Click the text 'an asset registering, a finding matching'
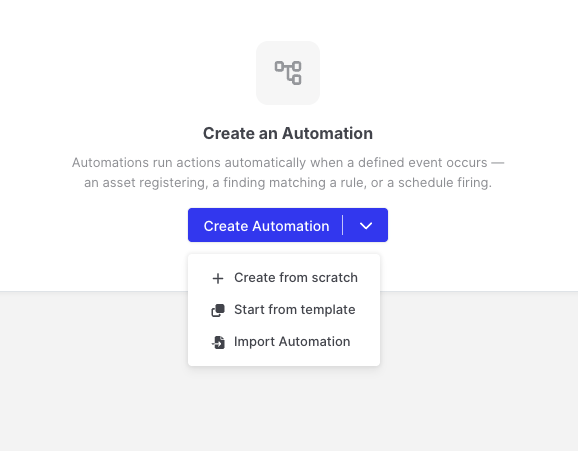 (x=206, y=183)
